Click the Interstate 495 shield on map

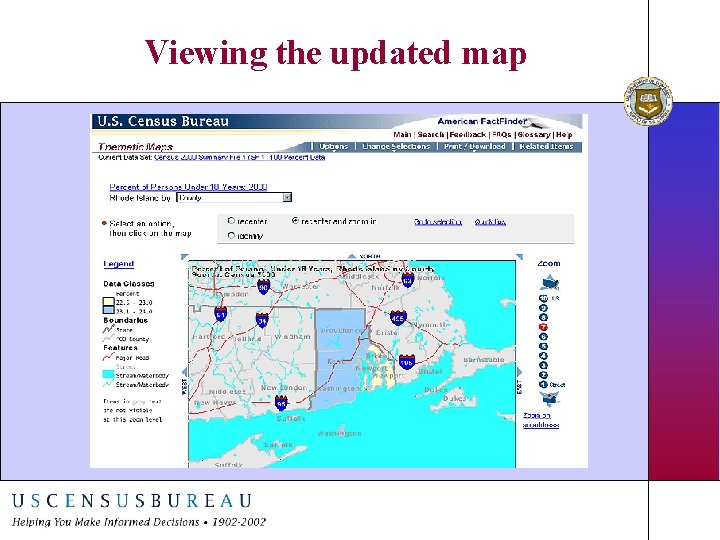(x=398, y=318)
